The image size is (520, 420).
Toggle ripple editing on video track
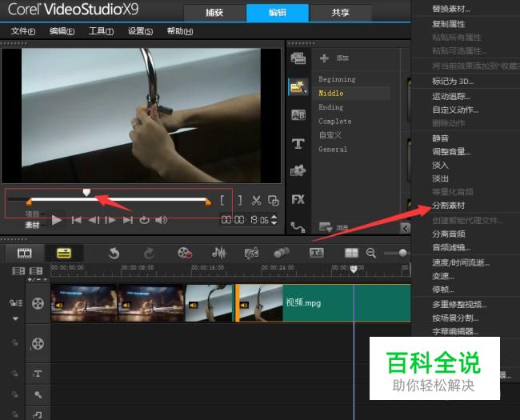15,302
